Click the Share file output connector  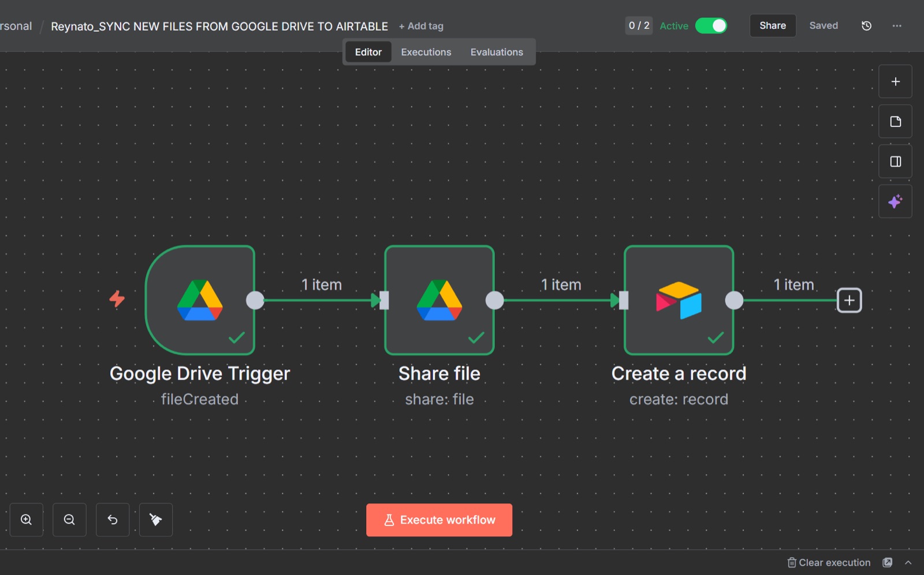click(x=495, y=300)
